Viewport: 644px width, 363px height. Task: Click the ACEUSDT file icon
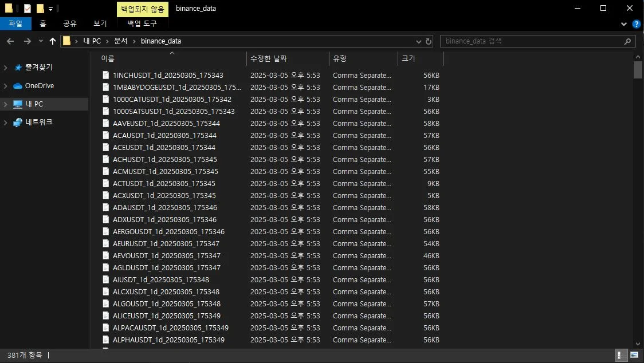click(x=105, y=147)
